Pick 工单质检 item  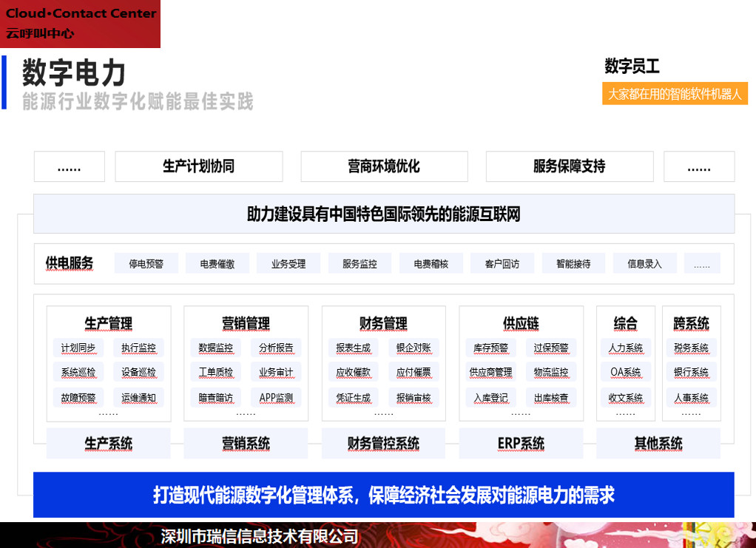pos(215,372)
